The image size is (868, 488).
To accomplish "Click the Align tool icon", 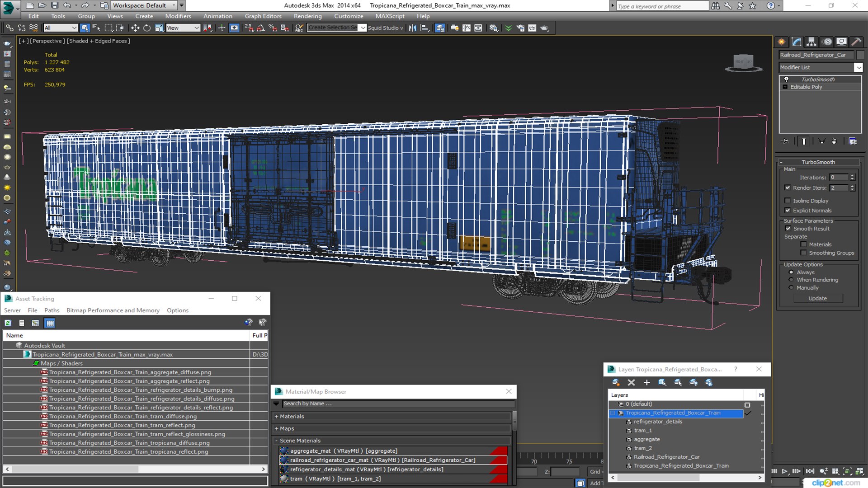I will (425, 28).
